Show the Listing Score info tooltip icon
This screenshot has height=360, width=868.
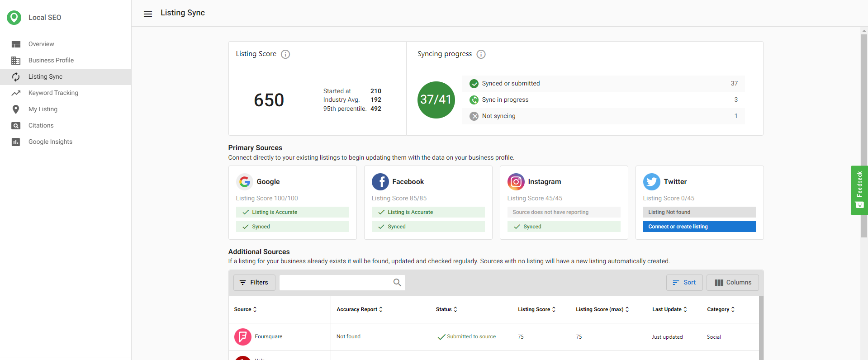[285, 54]
